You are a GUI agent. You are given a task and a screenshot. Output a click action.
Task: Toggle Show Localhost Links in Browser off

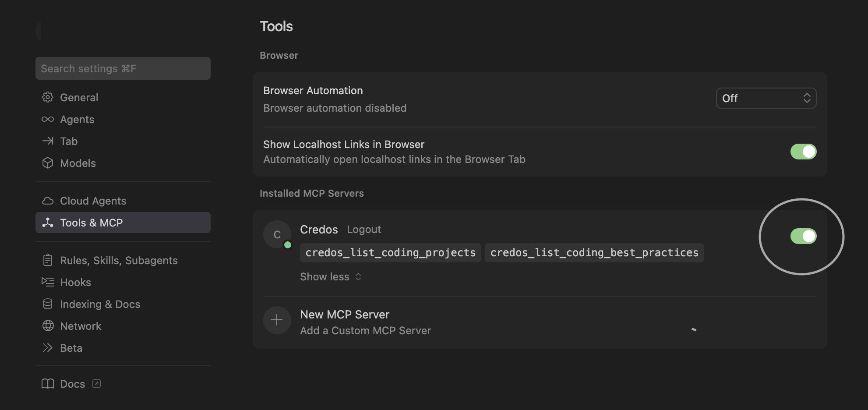point(804,151)
